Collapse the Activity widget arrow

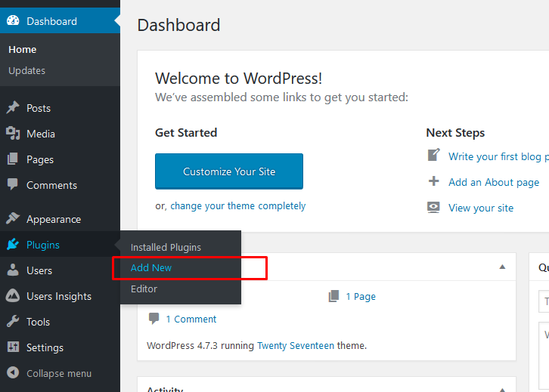click(x=502, y=390)
